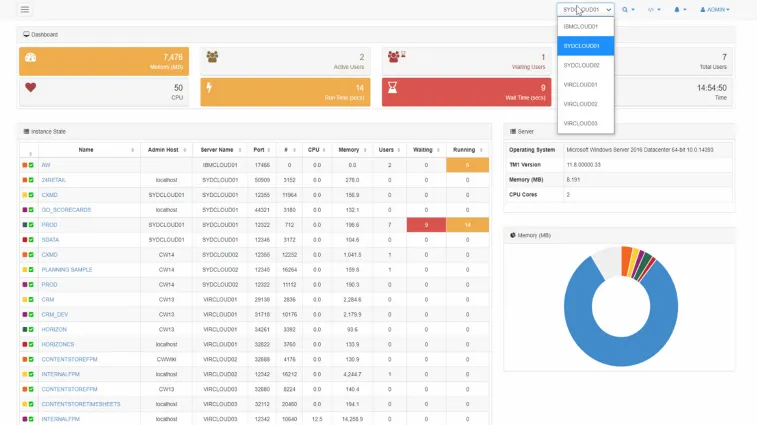Open the search magnifier dropdown
The width and height of the screenshot is (757, 425).
(628, 10)
